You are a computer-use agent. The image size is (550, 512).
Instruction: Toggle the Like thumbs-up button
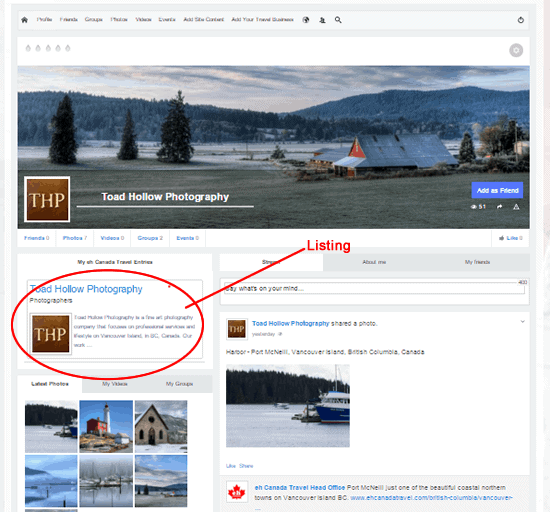[x=511, y=238]
